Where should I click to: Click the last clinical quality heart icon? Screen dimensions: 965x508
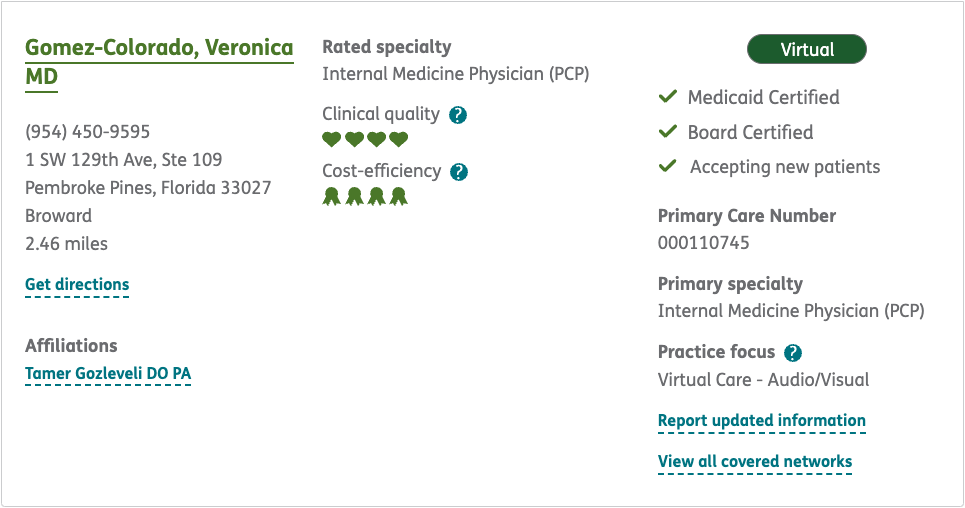tap(399, 140)
